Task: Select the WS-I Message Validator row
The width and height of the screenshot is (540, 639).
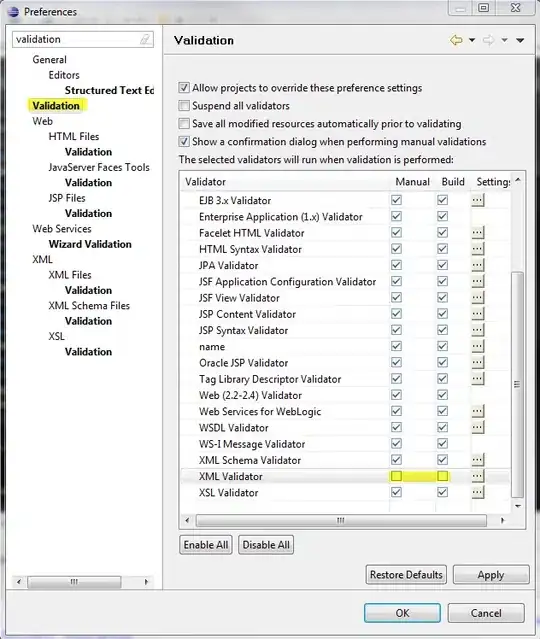Action: pos(345,444)
